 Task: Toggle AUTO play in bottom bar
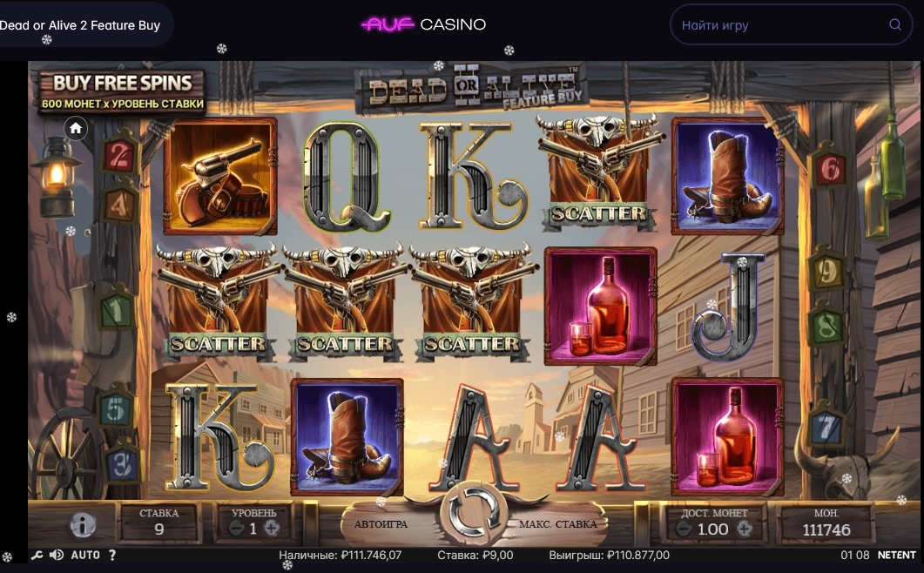tap(85, 555)
